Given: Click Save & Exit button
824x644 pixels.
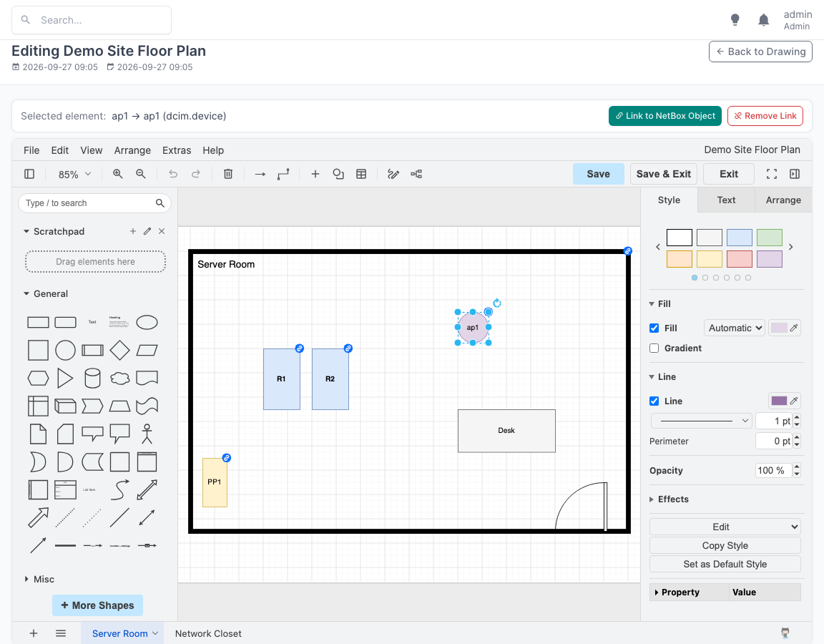Looking at the screenshot, I should tap(664, 174).
